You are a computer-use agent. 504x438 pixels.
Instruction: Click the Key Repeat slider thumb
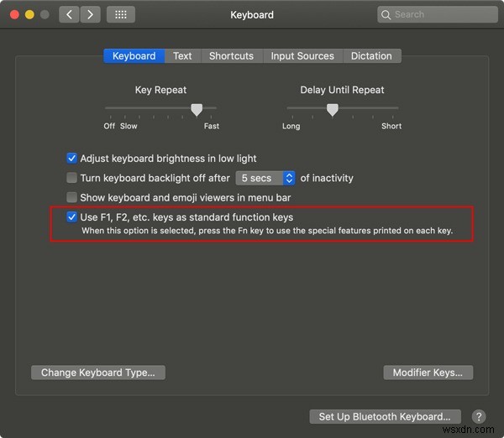click(197, 110)
